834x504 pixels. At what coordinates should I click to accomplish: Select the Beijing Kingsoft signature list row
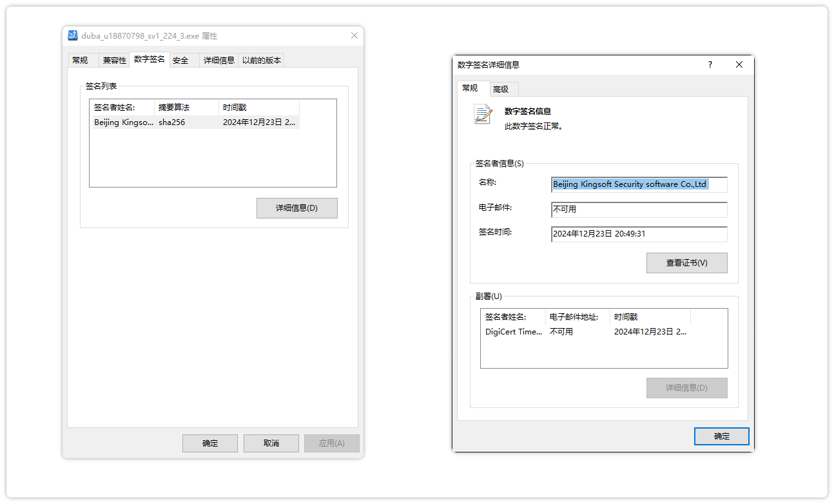[195, 122]
